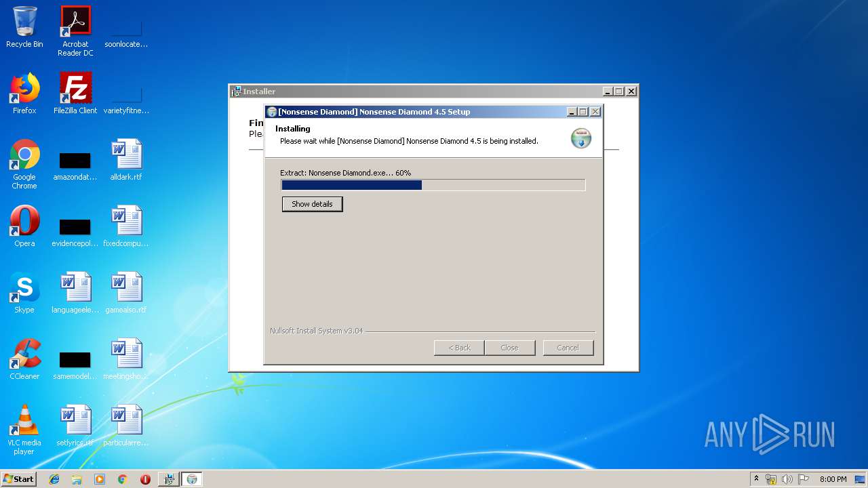Click the installation progress bar
This screenshot has width=868, height=488.
tap(433, 185)
